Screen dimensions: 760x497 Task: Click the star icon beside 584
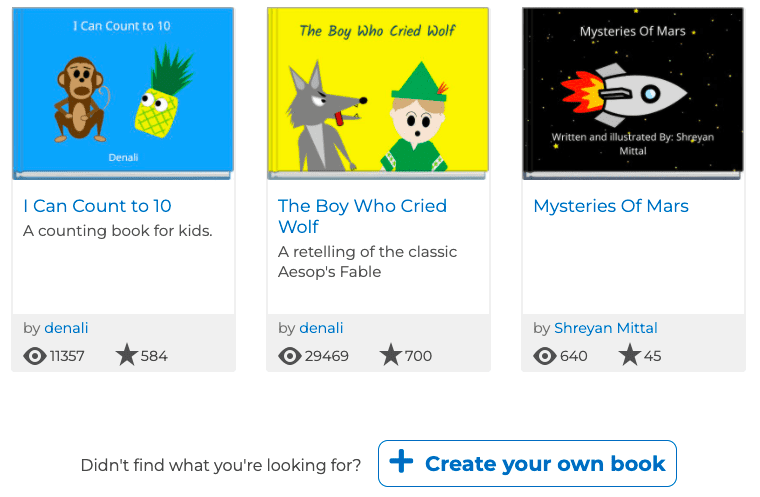[127, 355]
